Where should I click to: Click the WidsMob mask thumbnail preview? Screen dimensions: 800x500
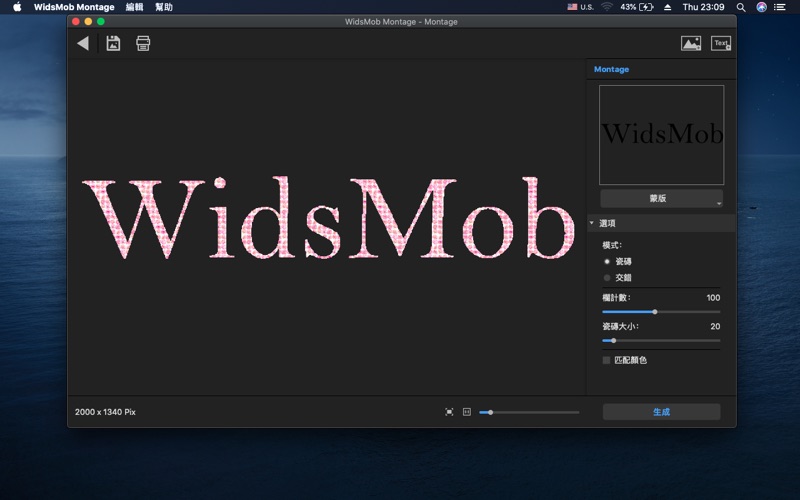point(661,135)
